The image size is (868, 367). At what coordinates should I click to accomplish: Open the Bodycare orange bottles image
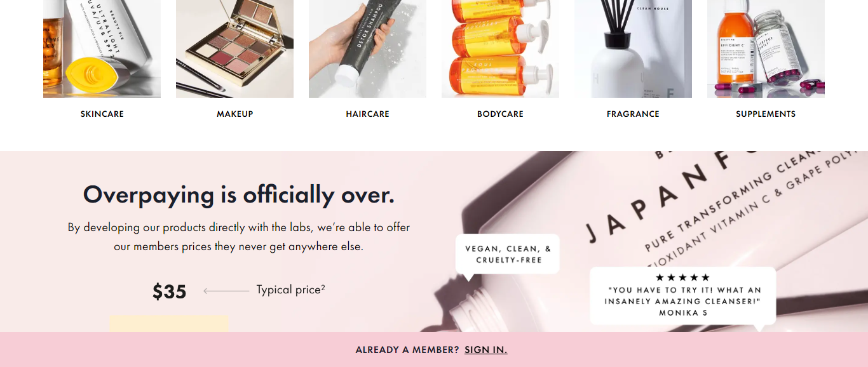tap(500, 49)
